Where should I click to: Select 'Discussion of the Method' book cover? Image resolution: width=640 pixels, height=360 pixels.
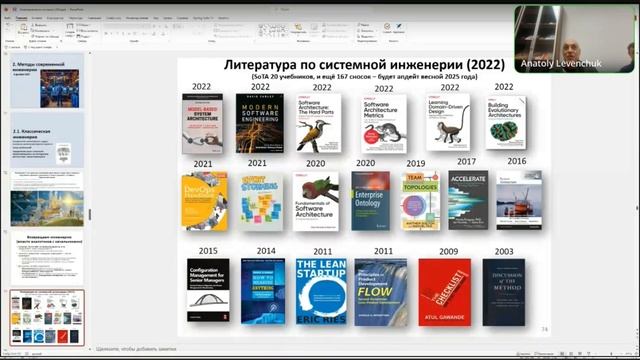pyautogui.click(x=504, y=292)
